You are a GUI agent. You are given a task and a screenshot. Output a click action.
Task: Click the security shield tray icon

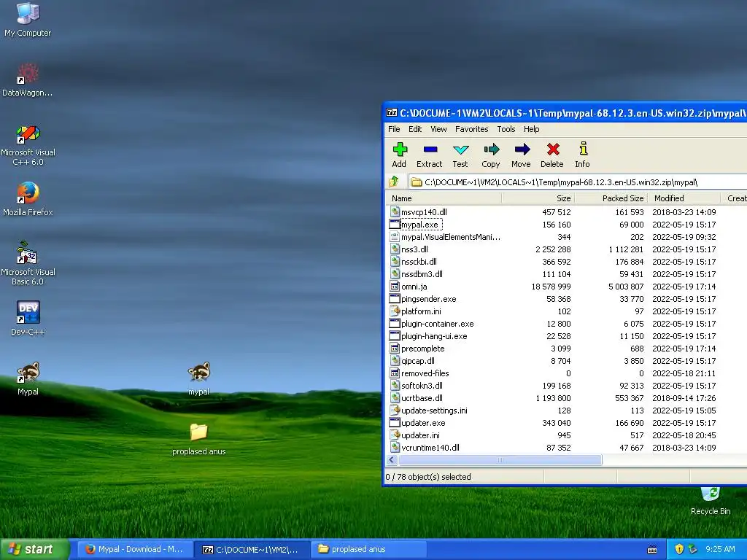click(x=679, y=549)
